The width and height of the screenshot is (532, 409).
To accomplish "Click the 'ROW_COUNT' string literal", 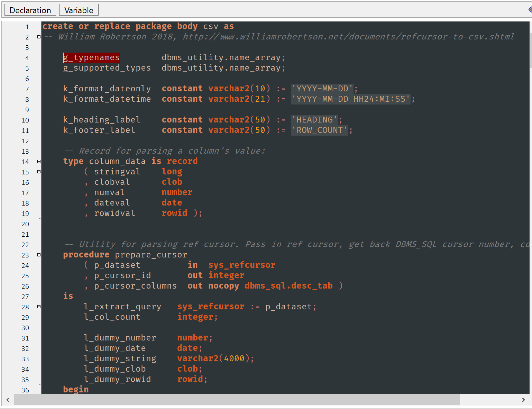I will [x=320, y=130].
